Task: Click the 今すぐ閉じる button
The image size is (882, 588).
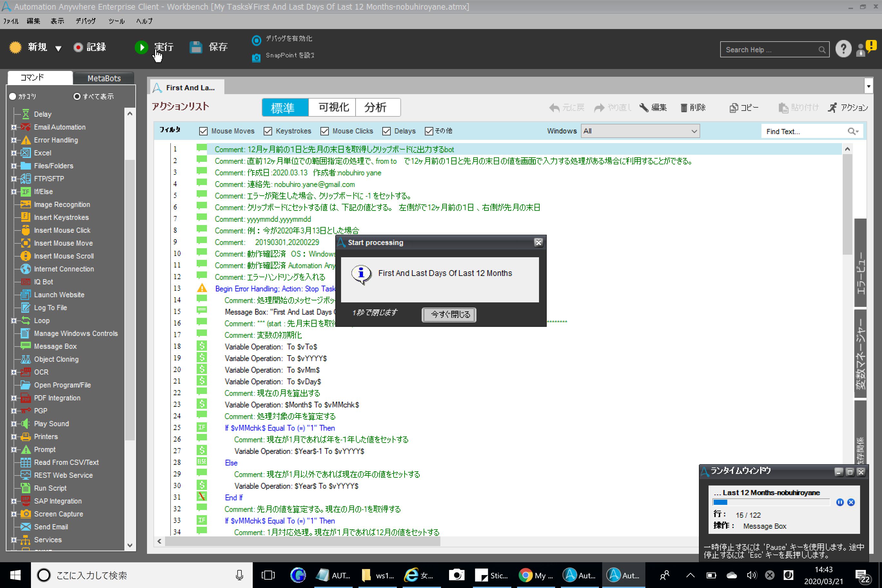Action: pos(449,315)
